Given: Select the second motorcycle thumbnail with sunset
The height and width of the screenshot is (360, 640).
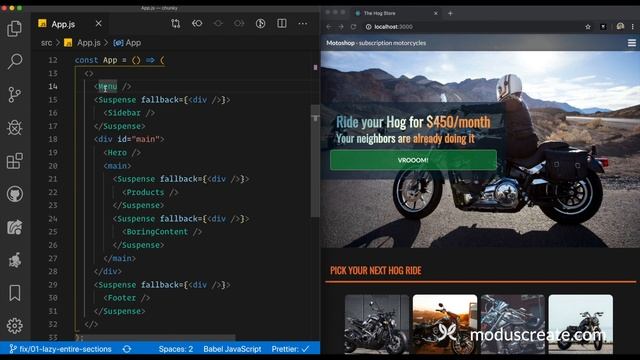Looking at the screenshot, I should point(444,324).
